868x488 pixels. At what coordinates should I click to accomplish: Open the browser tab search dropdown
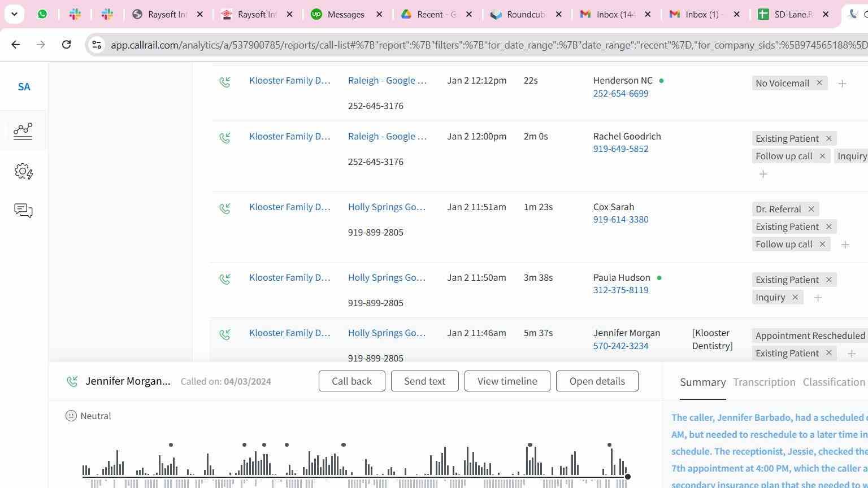(14, 14)
